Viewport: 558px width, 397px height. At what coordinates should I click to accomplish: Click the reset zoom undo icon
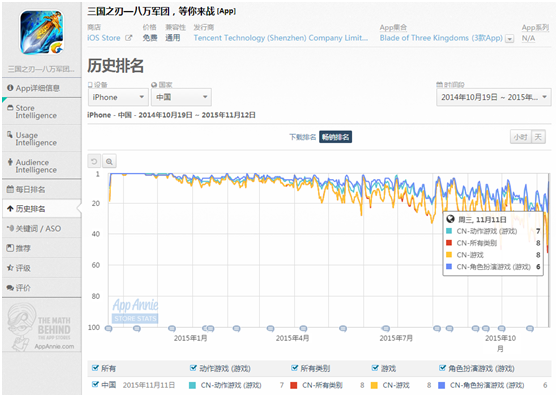[x=94, y=162]
